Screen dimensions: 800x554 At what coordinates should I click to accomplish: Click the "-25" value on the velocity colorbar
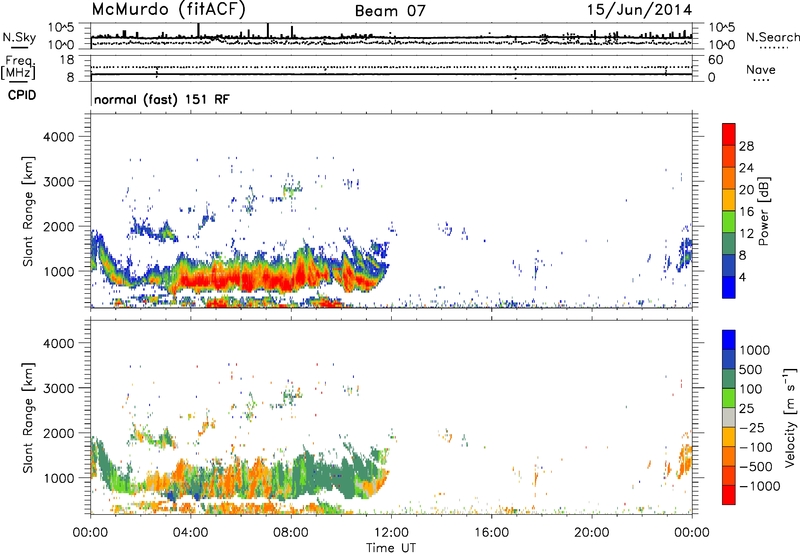click(x=751, y=428)
